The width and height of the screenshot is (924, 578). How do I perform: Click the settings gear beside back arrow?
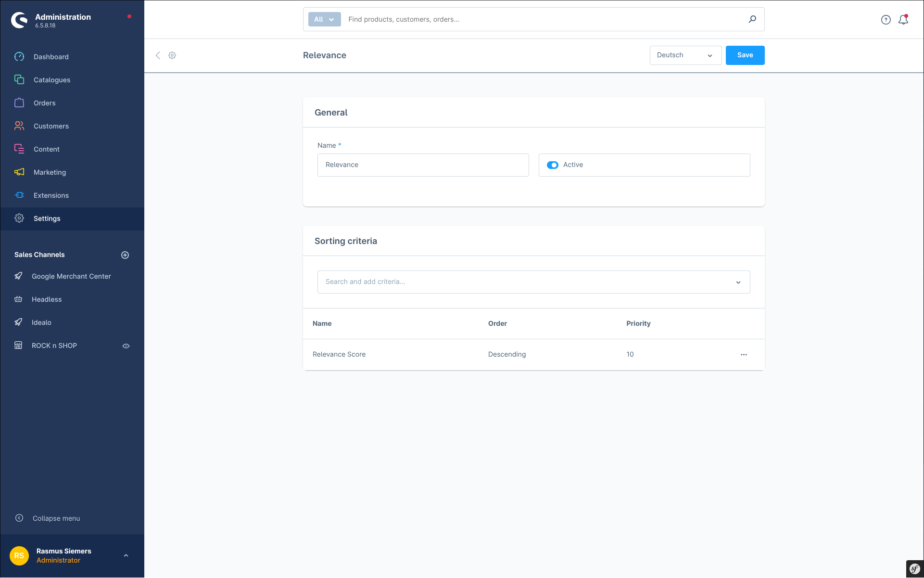click(172, 55)
